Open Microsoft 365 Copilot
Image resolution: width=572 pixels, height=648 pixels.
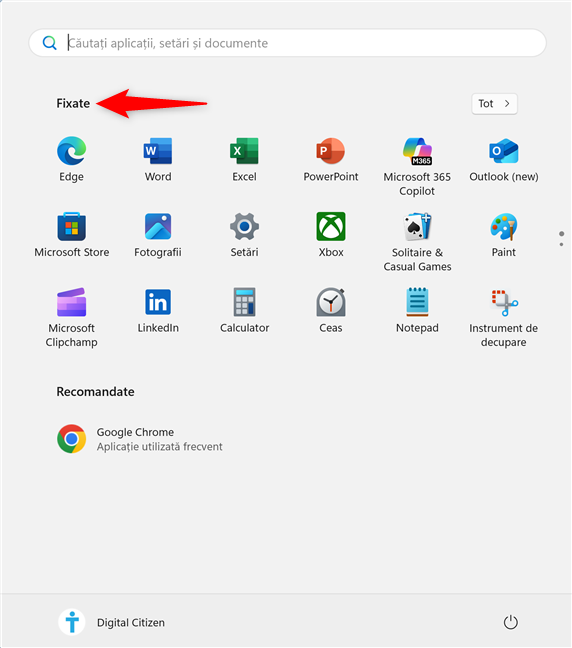(417, 167)
